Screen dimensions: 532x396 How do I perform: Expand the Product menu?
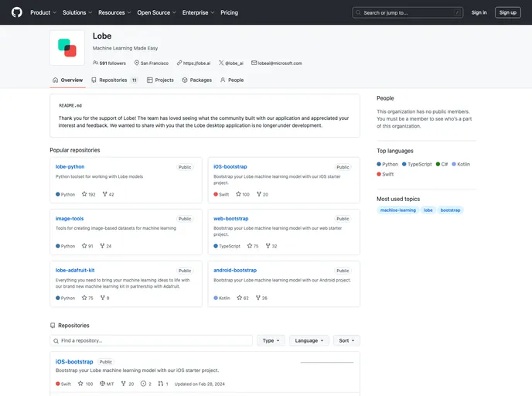coord(43,12)
